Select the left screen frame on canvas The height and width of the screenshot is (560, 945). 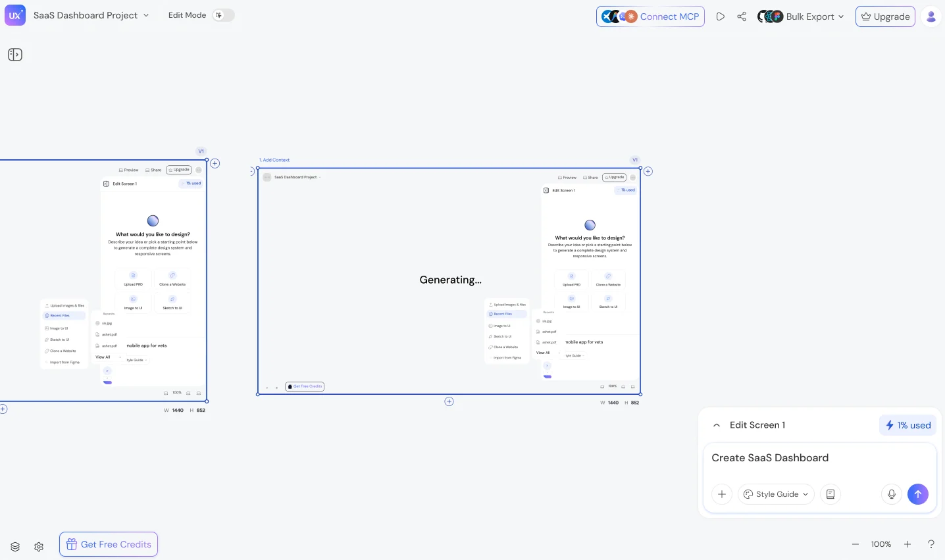point(103,280)
